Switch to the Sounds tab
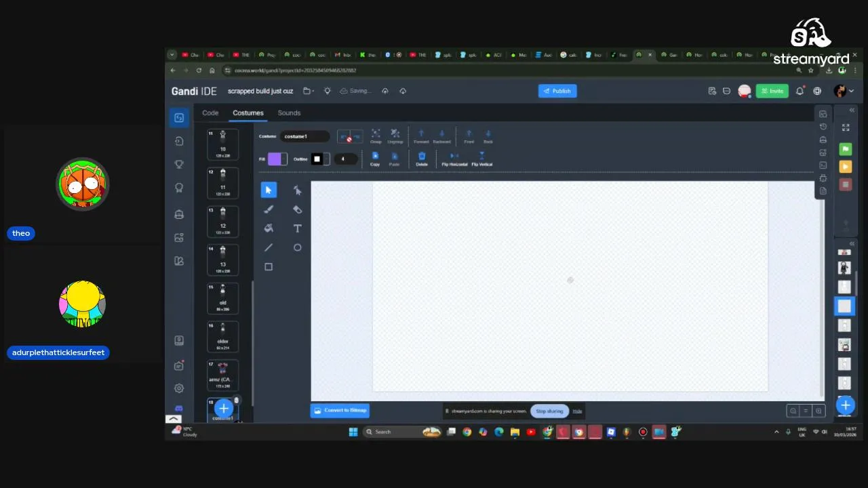868x488 pixels. coord(289,113)
